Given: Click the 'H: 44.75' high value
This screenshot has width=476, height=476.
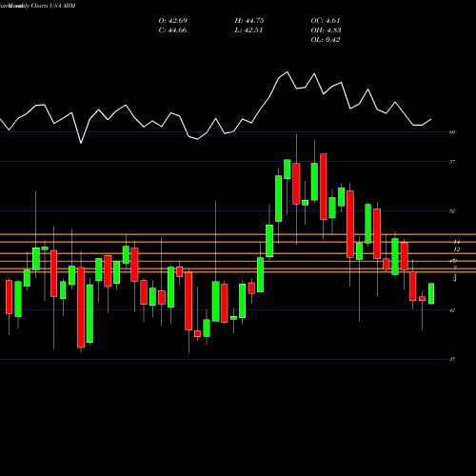Looking at the screenshot, I should (249, 21).
